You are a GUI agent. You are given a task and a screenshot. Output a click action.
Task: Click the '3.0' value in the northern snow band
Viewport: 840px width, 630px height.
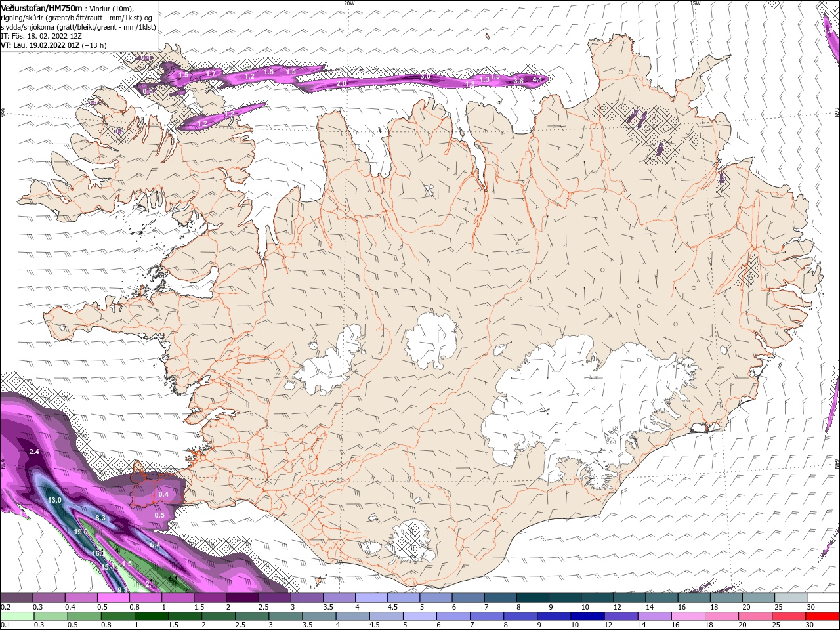tap(425, 77)
